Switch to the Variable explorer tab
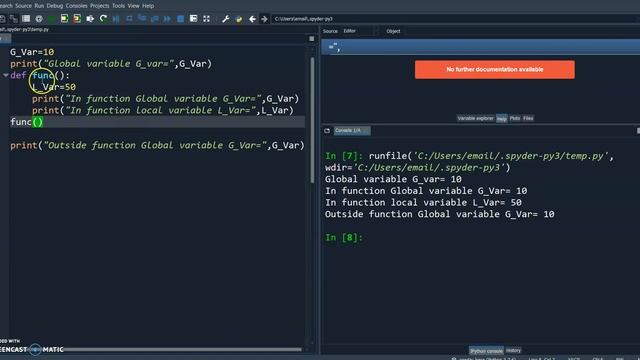Viewport: 640px width, 360px height. click(475, 118)
